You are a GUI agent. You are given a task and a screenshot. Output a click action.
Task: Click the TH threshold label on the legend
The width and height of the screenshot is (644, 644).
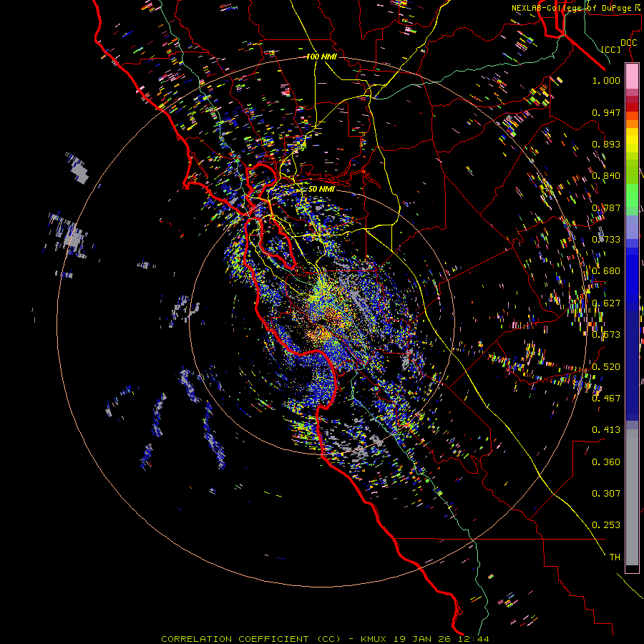click(615, 557)
